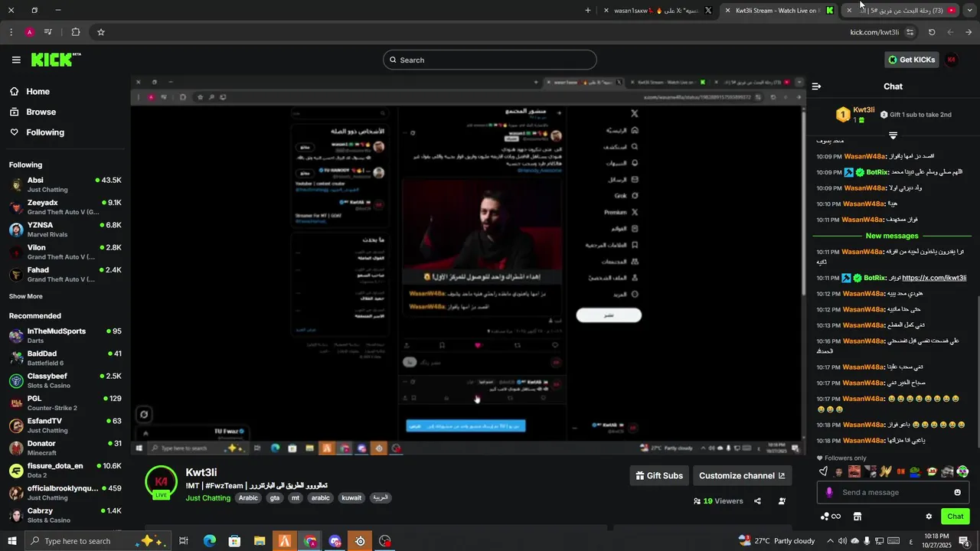Click the KICK logo
980x551 pixels.
click(x=56, y=59)
